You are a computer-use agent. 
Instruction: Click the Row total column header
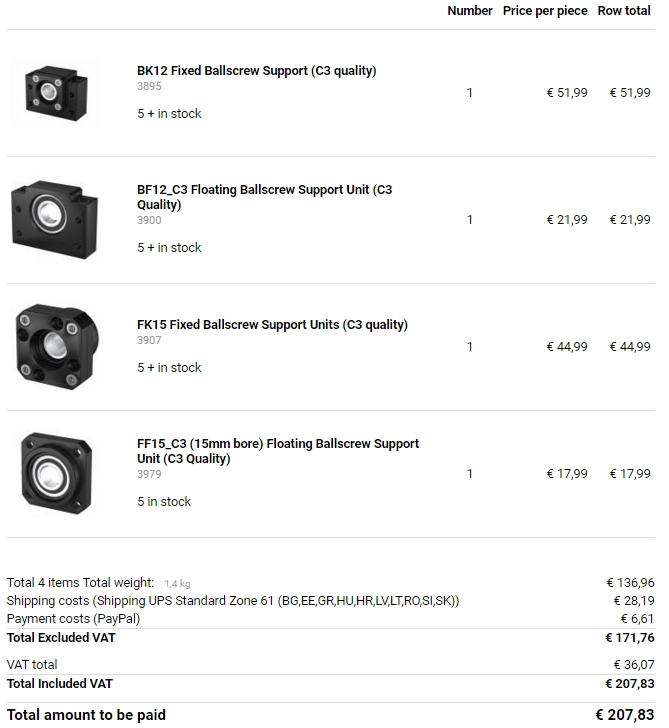624,11
